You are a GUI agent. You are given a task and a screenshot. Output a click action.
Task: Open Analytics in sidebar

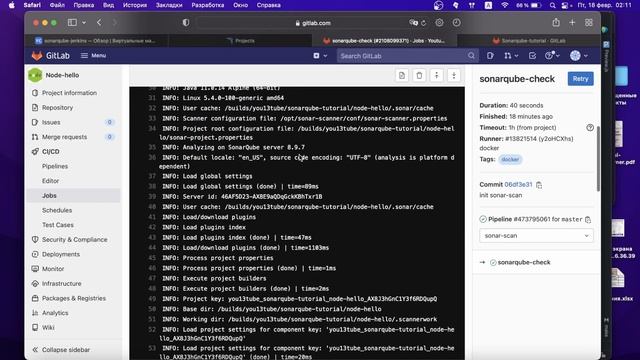pyautogui.click(x=55, y=313)
